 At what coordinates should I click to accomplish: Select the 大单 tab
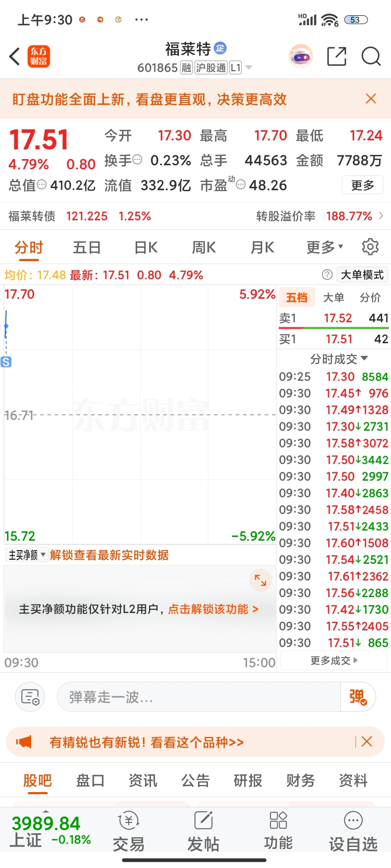click(x=333, y=298)
